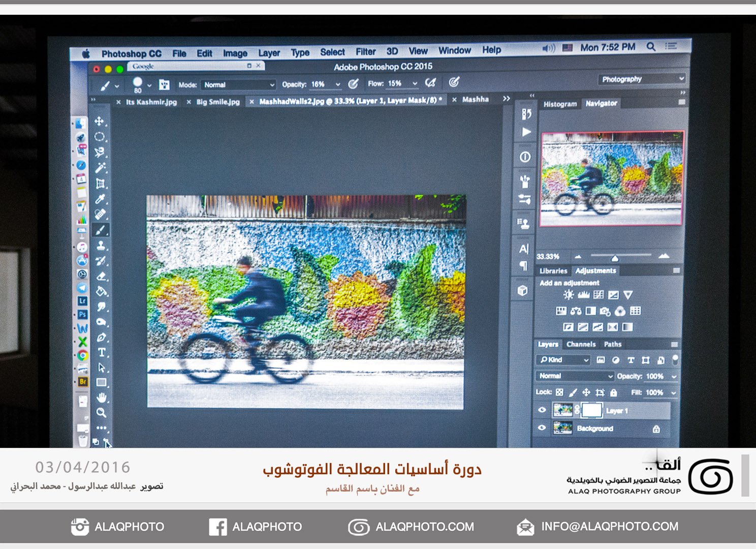
Task: Select the Paint Bucket tool
Action: (101, 291)
